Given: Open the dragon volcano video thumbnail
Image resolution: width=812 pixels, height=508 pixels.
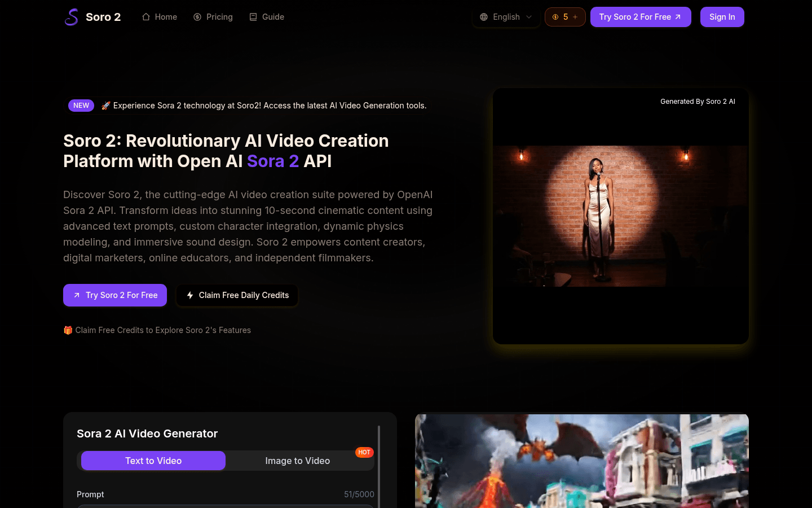Looking at the screenshot, I should click(581, 461).
